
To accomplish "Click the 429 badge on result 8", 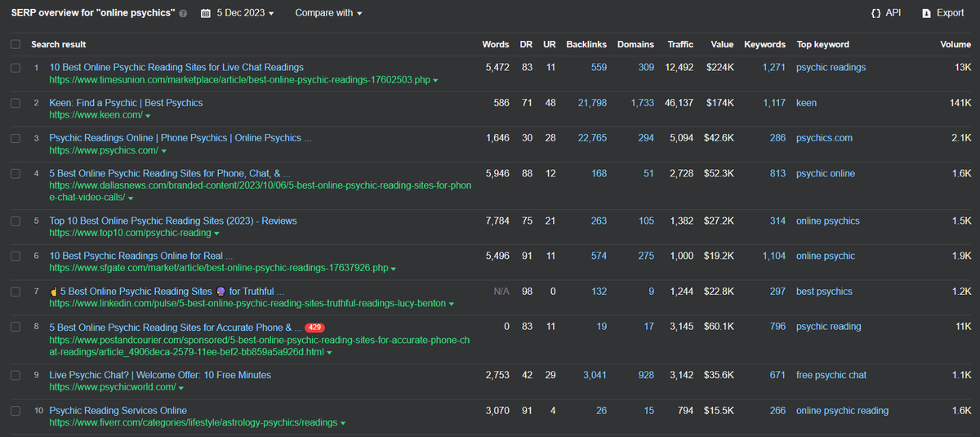I will click(315, 327).
